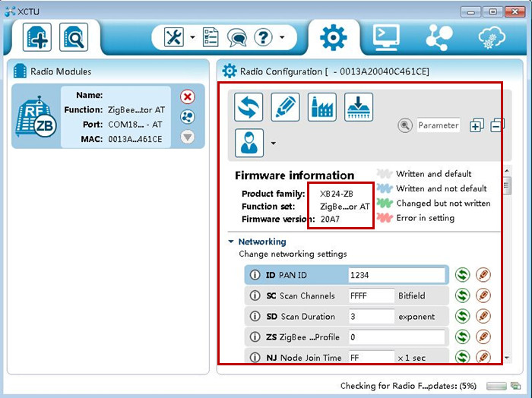Refresh the Node Join Time parameter

pos(462,357)
